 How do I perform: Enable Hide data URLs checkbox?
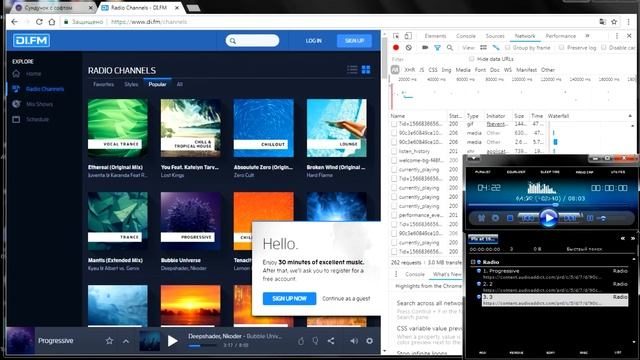pos(472,59)
